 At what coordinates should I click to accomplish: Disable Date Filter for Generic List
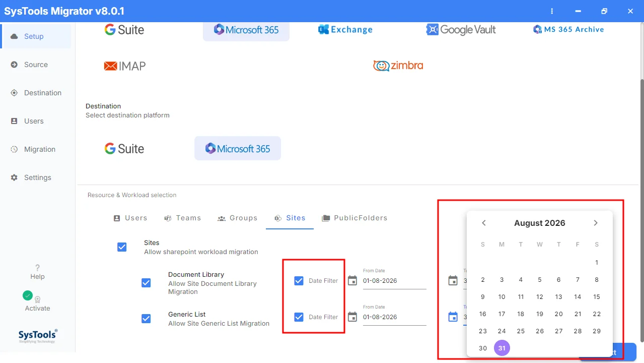(x=299, y=317)
